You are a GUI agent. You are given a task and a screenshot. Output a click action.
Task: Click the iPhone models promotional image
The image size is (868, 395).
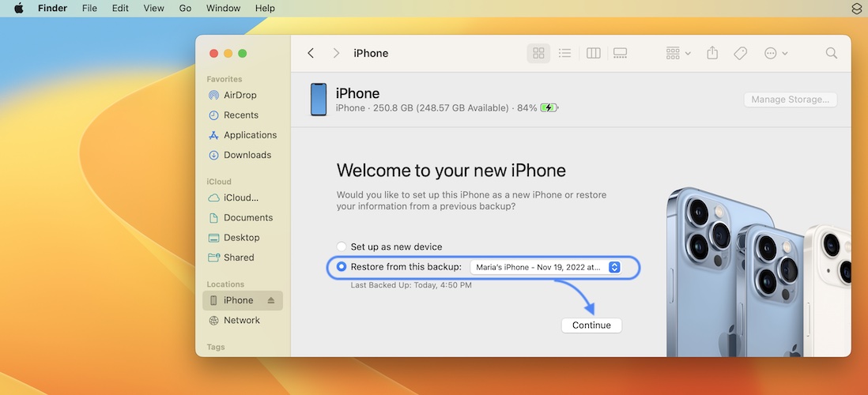pos(759,271)
